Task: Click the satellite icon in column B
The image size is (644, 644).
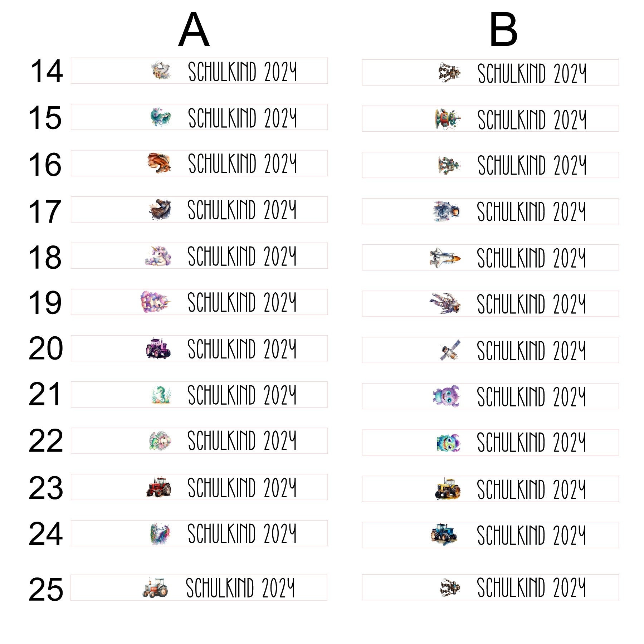Action: coord(450,350)
